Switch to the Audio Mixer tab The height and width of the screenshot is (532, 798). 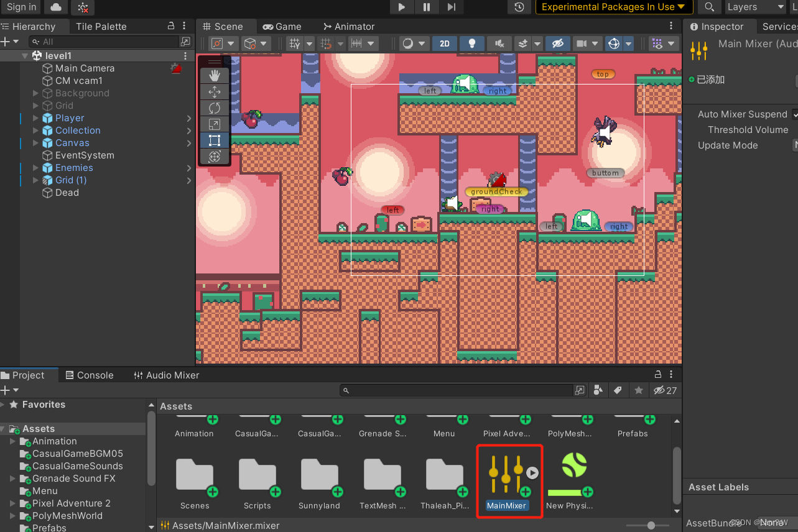point(167,375)
